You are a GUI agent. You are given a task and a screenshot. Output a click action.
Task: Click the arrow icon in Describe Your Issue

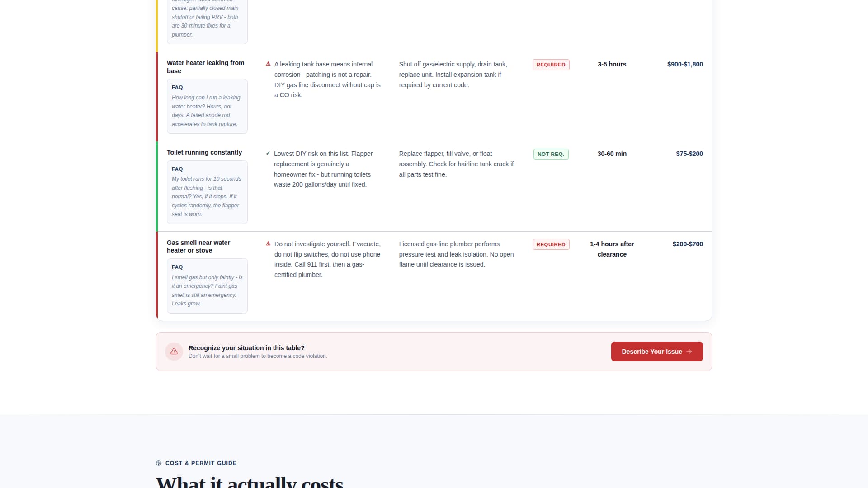689,352
